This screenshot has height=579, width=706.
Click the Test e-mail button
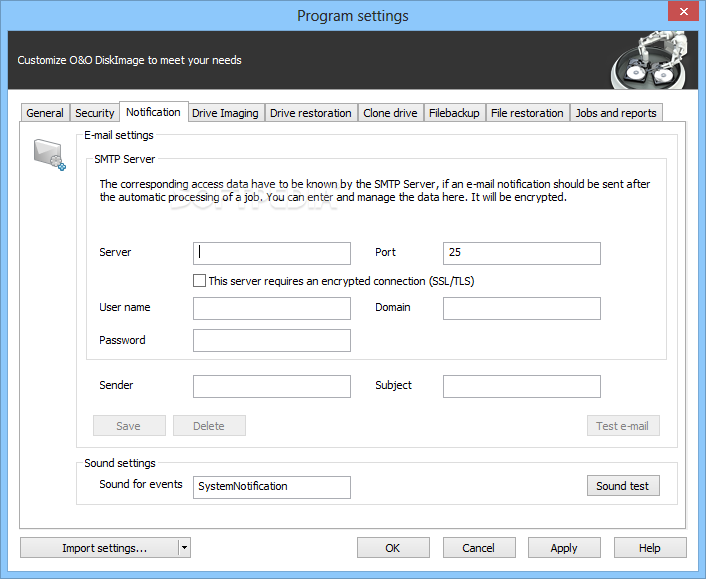(x=623, y=426)
